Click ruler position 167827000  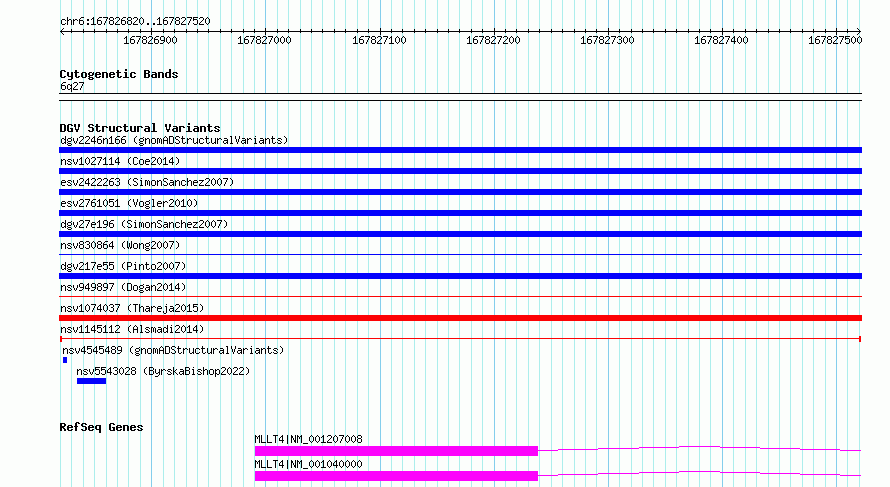point(265,40)
